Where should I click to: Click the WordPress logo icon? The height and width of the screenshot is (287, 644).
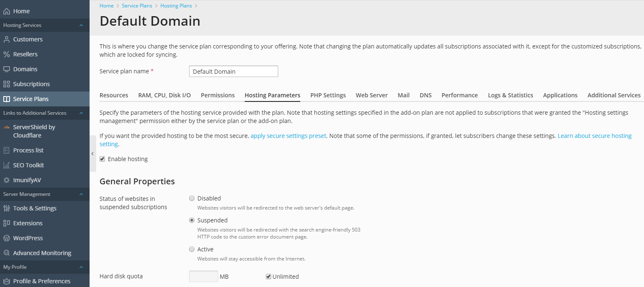[x=7, y=238]
